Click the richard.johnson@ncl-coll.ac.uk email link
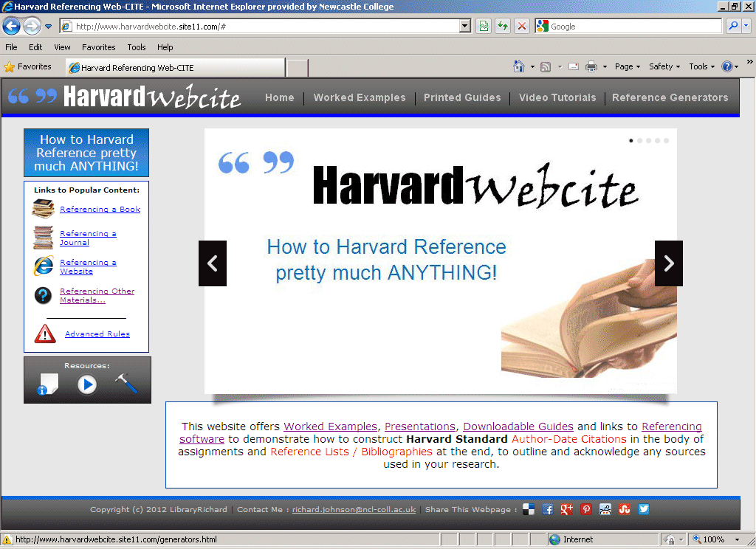 [x=354, y=509]
